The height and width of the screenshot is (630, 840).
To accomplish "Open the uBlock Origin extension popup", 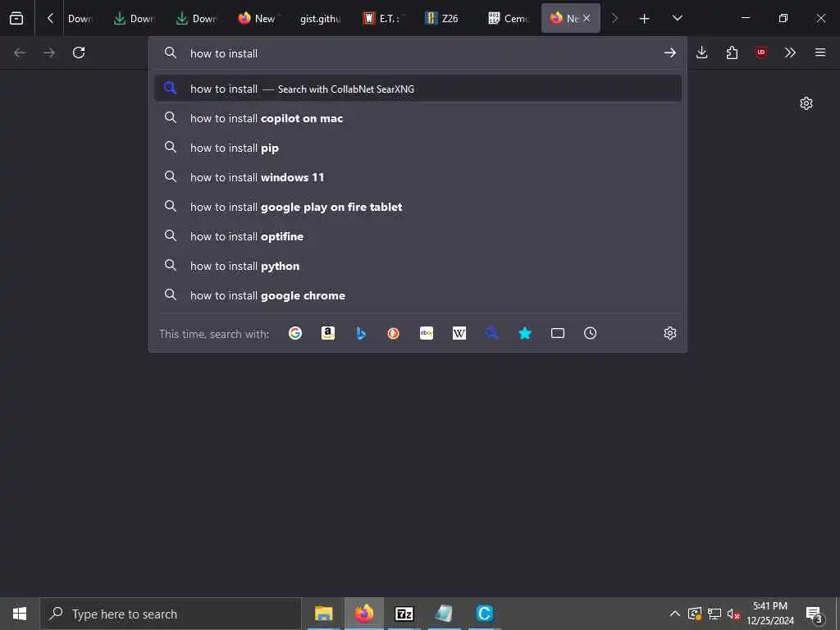I will (x=761, y=52).
